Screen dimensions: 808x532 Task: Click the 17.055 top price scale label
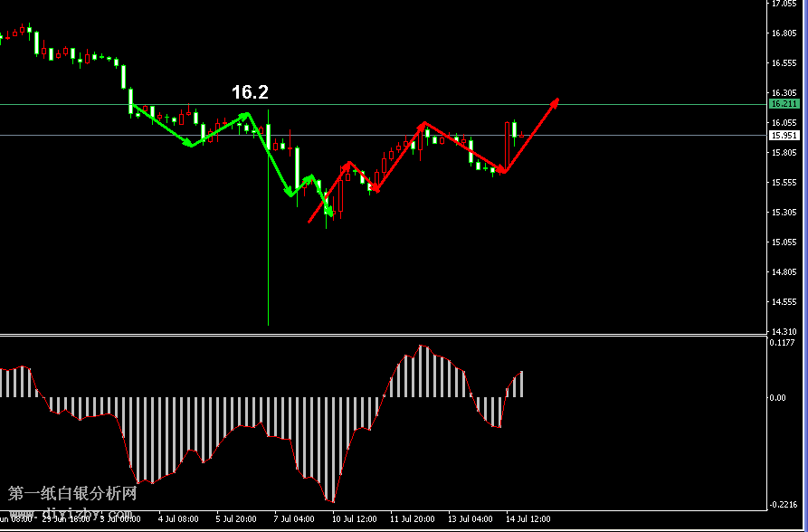[x=782, y=4]
